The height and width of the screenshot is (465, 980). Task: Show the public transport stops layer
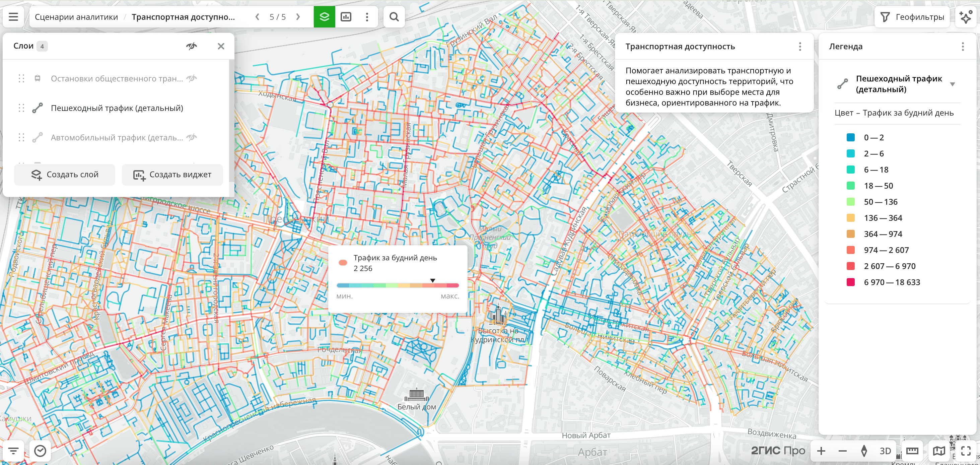pos(191,78)
